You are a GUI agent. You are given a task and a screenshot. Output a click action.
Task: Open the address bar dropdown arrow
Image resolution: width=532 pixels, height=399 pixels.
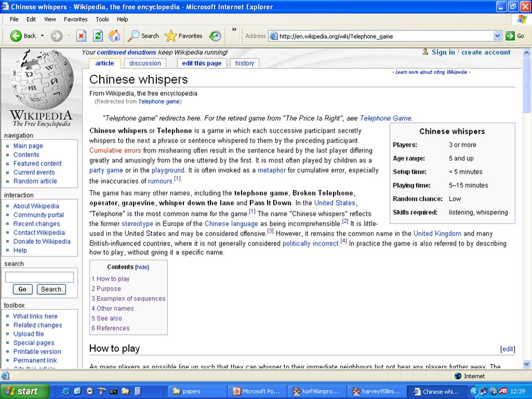(x=497, y=36)
